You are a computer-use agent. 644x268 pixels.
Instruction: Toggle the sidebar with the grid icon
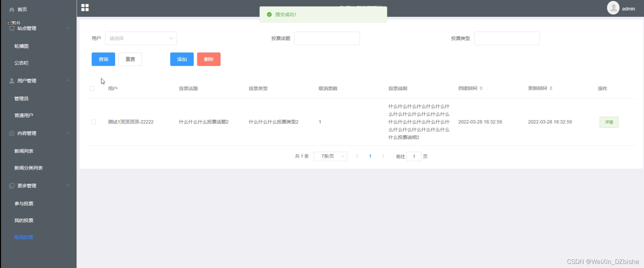pyautogui.click(x=85, y=7)
